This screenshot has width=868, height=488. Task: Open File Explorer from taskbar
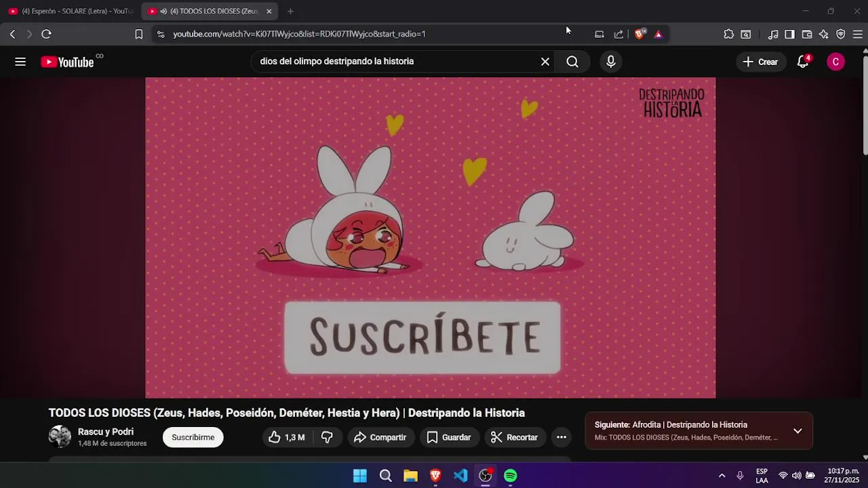coord(410,476)
